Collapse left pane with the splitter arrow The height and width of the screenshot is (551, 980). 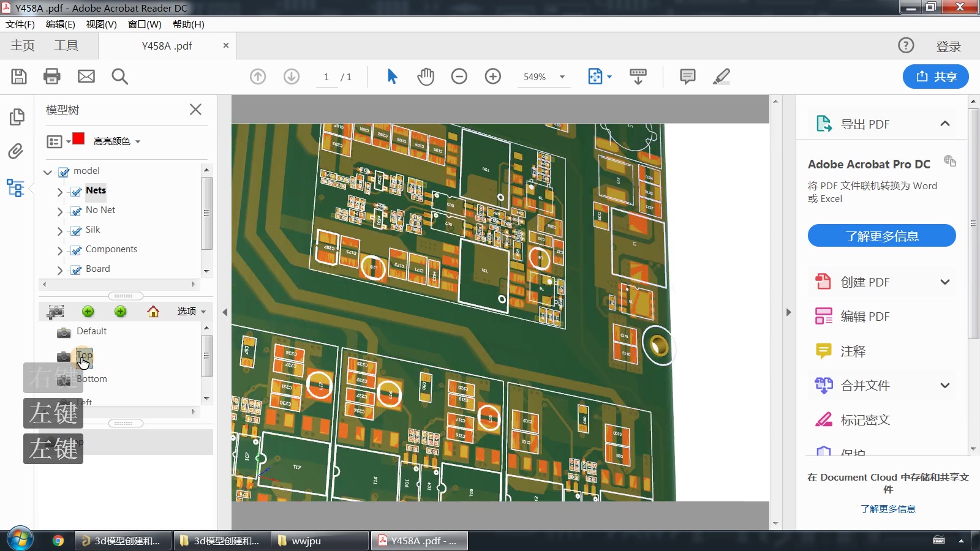tap(225, 312)
